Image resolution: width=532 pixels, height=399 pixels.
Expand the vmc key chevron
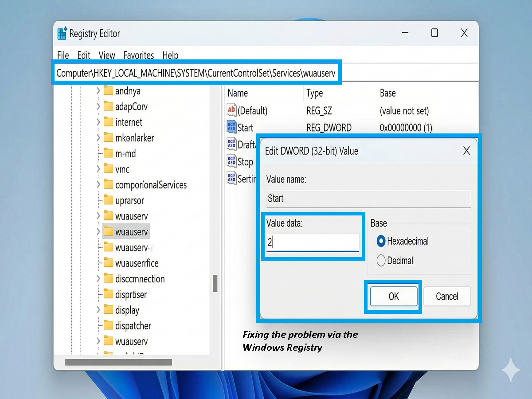click(x=98, y=169)
